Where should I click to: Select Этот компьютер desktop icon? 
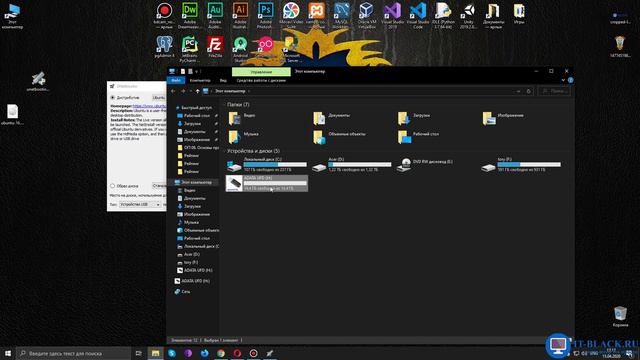pos(12,16)
